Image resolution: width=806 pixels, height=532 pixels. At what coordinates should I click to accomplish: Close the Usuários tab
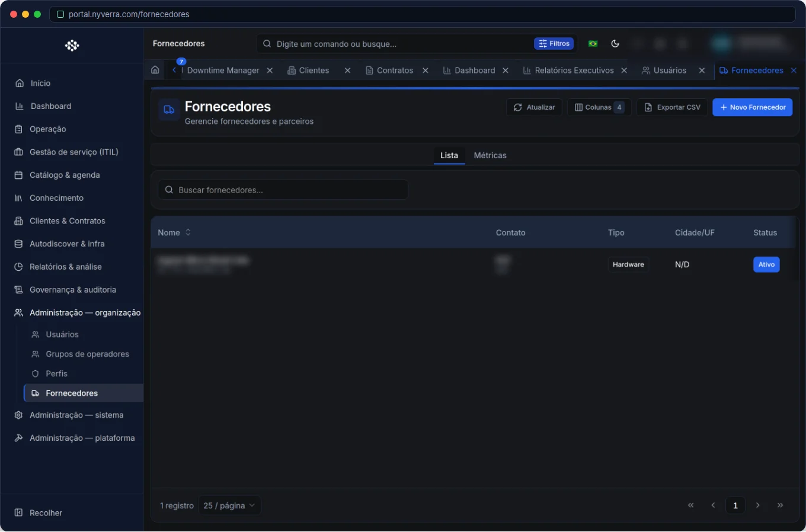[x=702, y=70]
